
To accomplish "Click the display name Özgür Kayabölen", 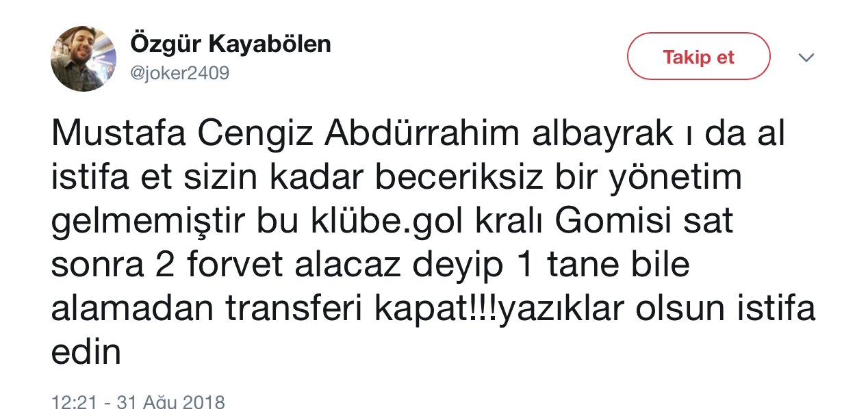I will (231, 44).
